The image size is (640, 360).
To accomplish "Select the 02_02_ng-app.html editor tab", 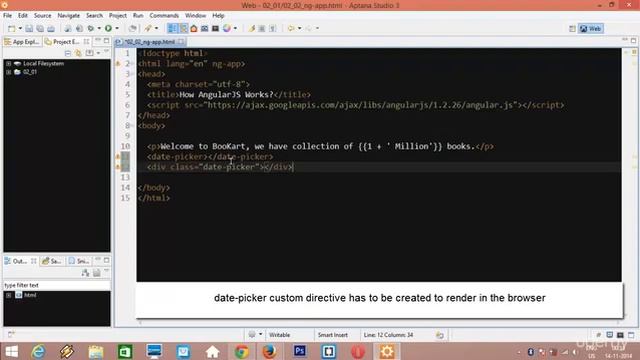I will (149, 42).
